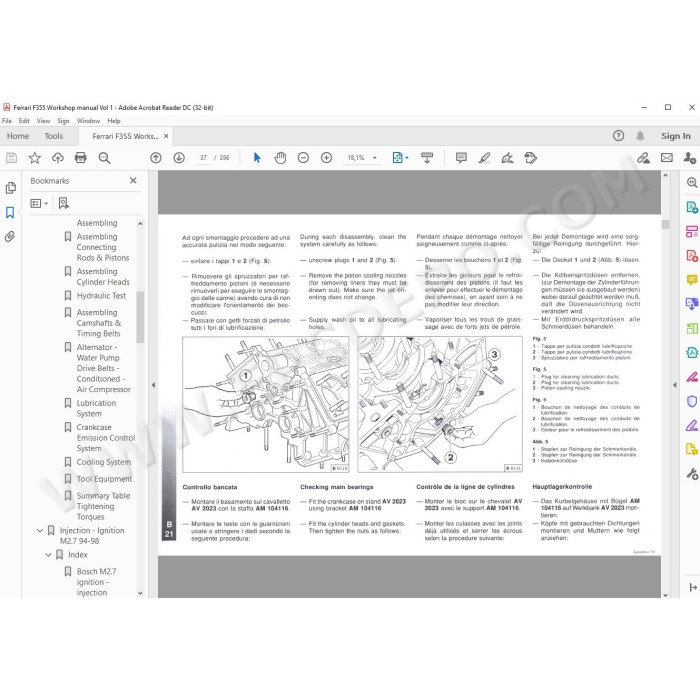Open the share with others person icon
Image resolution: width=700 pixels, height=700 pixels.
pyautogui.click(x=690, y=158)
